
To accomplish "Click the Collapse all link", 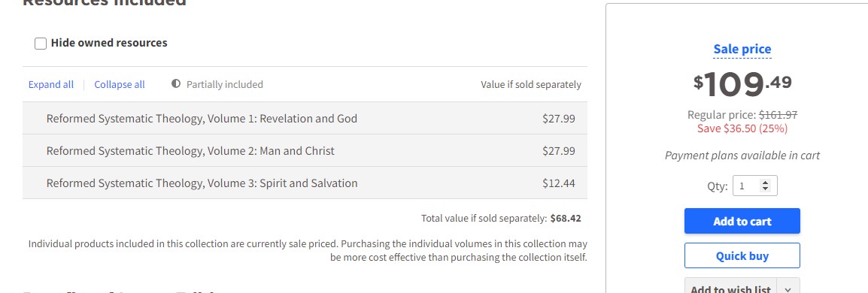I will click(x=120, y=85).
